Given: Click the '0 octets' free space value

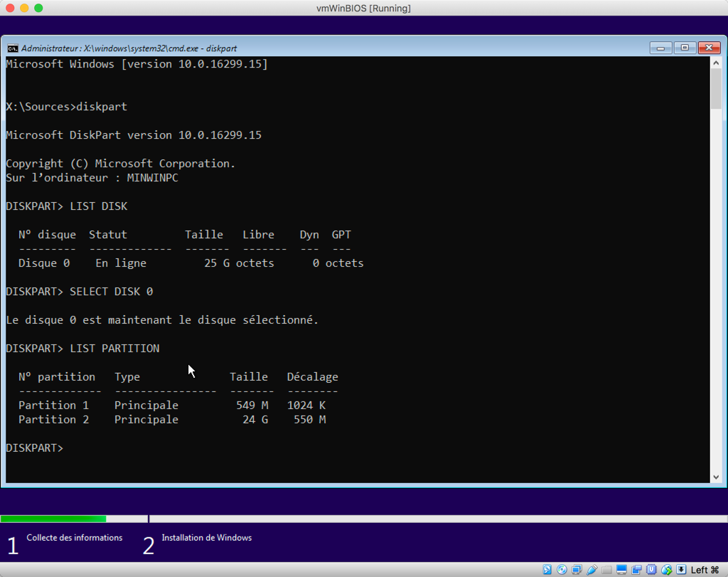Looking at the screenshot, I should [x=338, y=263].
